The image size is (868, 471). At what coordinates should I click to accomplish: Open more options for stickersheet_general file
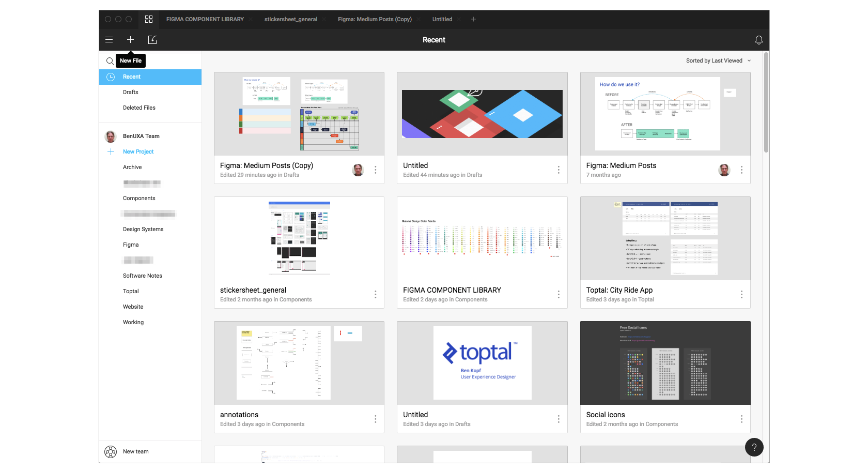[x=375, y=294]
